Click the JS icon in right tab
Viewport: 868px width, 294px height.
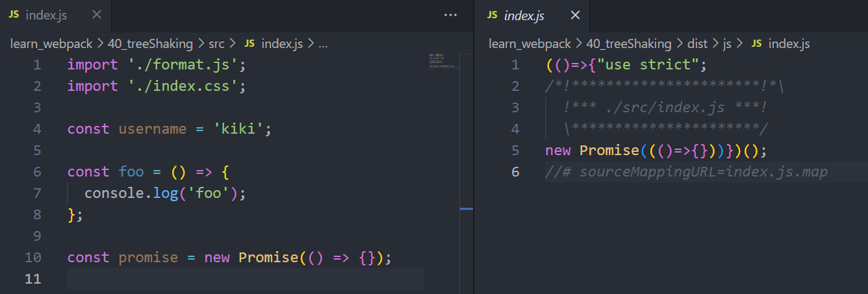[492, 16]
